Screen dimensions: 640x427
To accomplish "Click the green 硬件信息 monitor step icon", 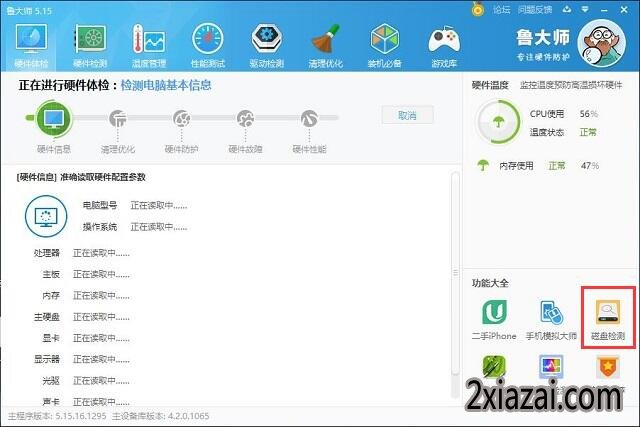I will [54, 118].
